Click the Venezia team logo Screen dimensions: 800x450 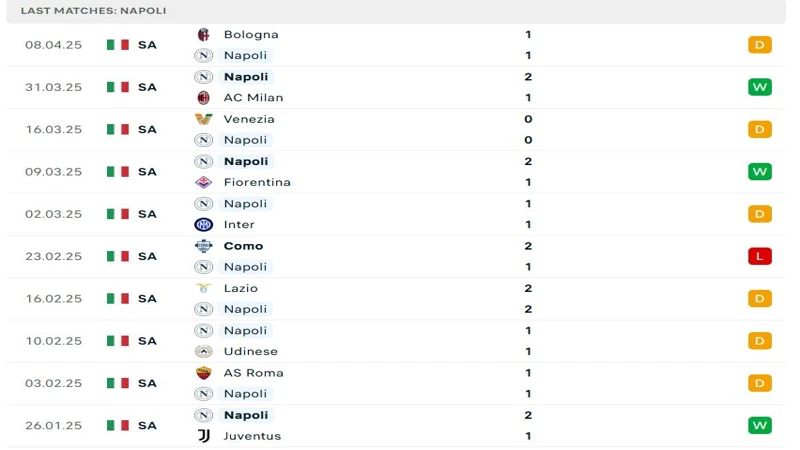click(204, 119)
